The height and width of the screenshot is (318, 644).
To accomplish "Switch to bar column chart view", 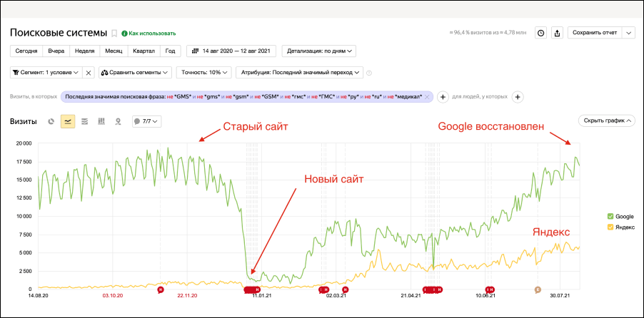I will (101, 121).
